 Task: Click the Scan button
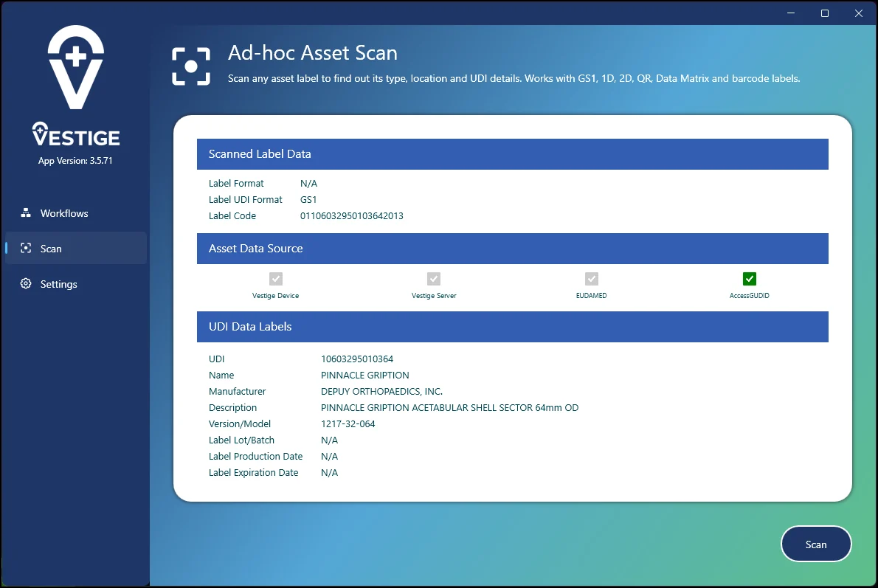click(816, 544)
